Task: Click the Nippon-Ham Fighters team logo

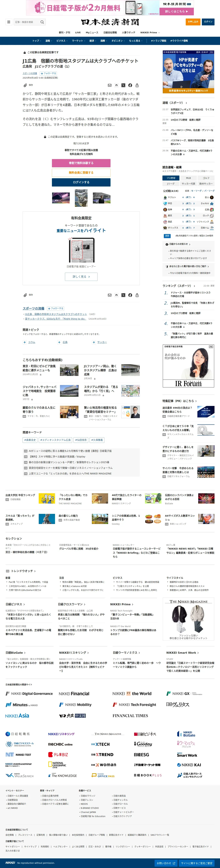Action: pos(212,228)
